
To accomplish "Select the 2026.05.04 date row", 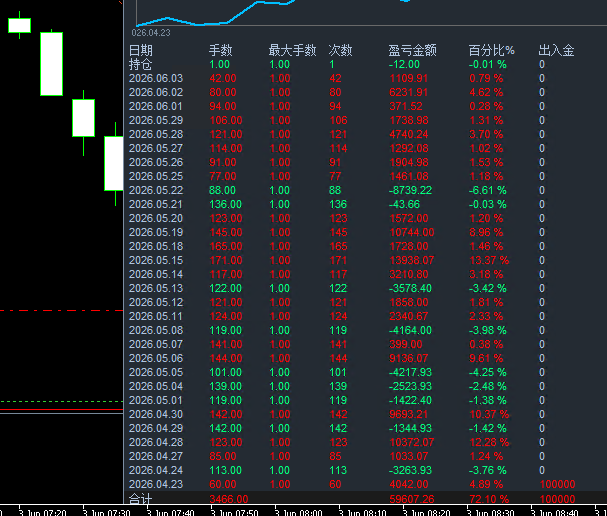I will [x=156, y=386].
